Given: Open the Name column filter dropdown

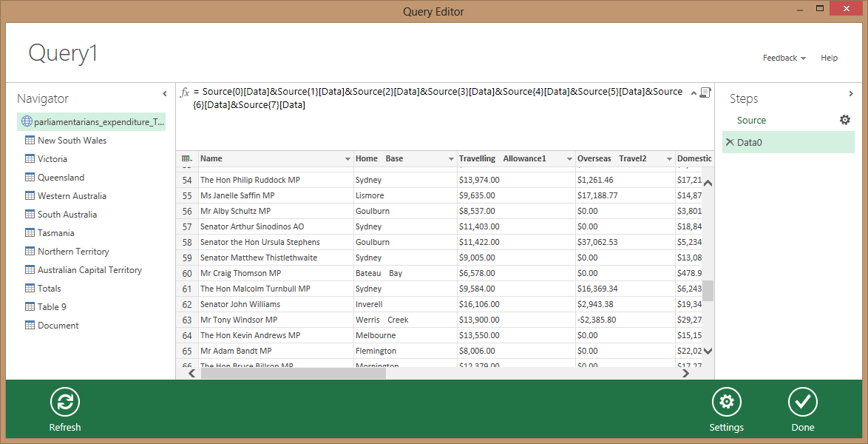Looking at the screenshot, I should coord(347,159).
